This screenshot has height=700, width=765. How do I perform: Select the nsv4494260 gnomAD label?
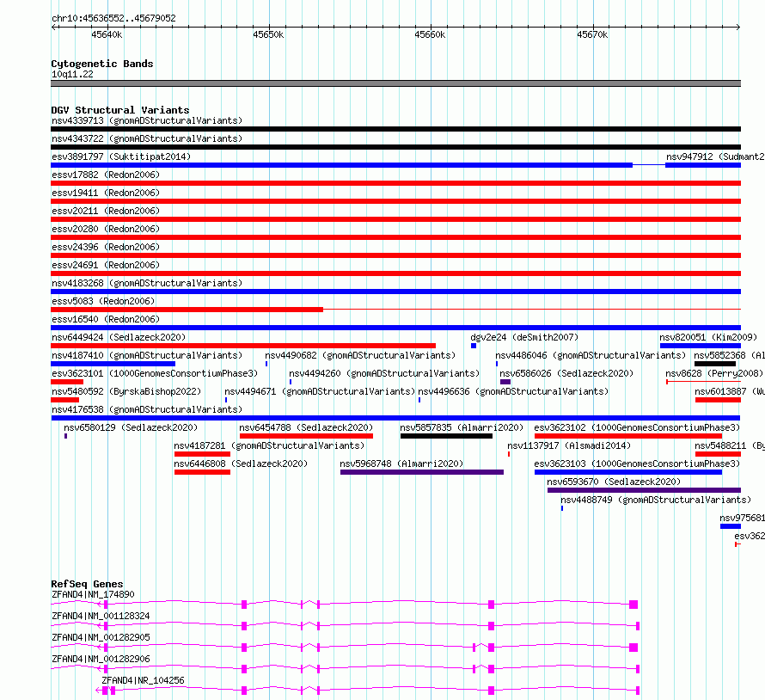click(384, 373)
